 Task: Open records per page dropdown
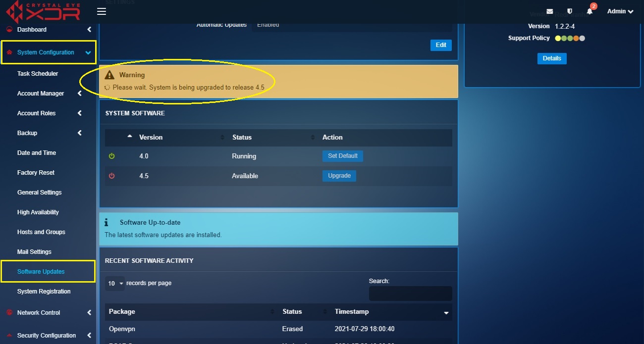(115, 283)
